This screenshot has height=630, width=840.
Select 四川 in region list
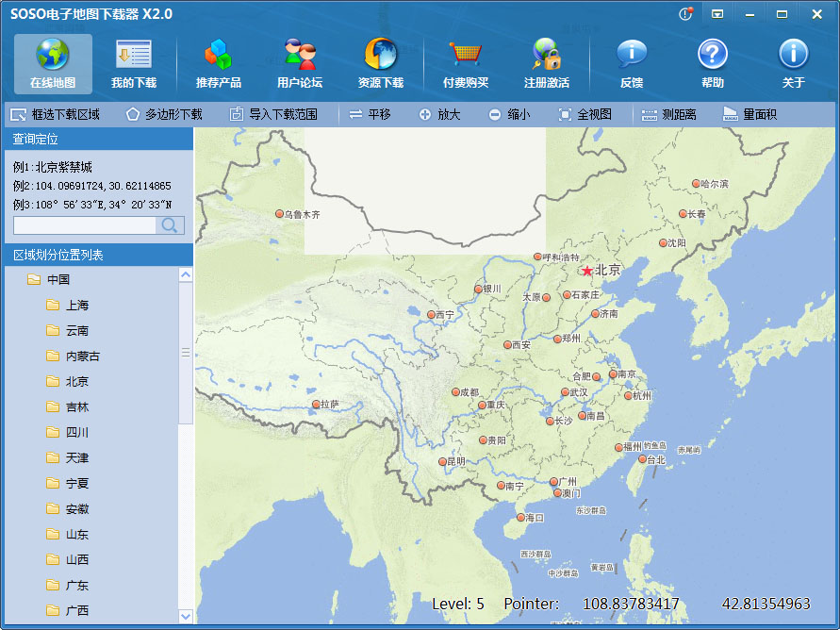(x=67, y=432)
